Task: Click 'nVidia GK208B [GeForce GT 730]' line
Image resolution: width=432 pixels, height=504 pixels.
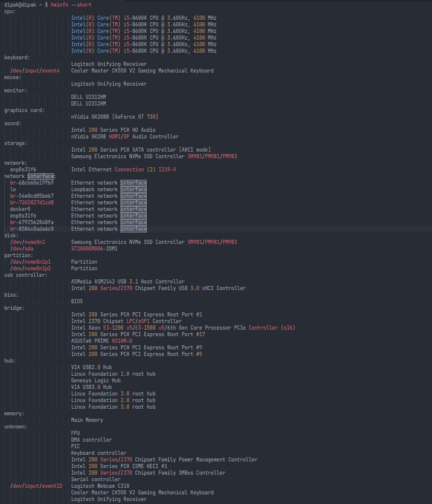Action: tap(114, 117)
